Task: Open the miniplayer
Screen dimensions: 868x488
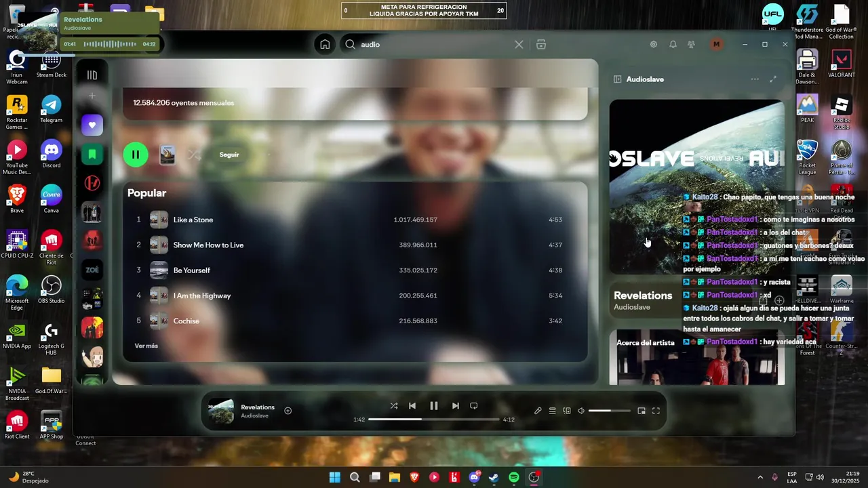Action: (642, 411)
